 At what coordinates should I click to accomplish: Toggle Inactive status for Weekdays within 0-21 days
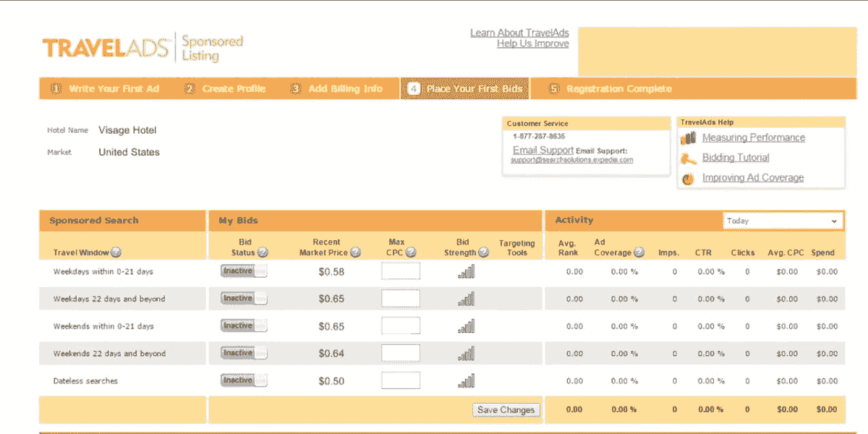click(244, 271)
